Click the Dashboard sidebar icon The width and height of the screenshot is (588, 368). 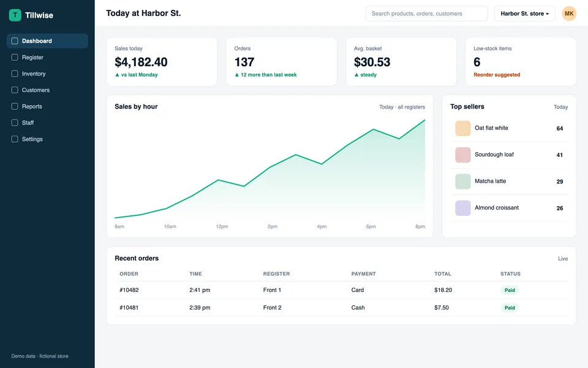coord(15,41)
